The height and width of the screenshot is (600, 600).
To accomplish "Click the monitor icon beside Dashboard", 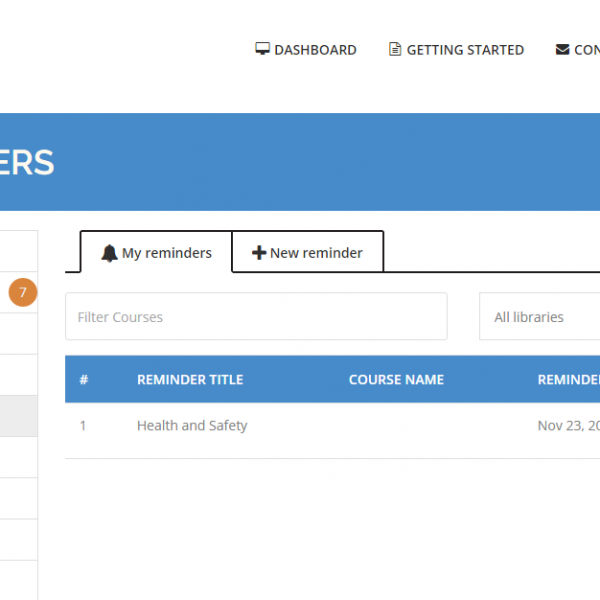I will 262,49.
